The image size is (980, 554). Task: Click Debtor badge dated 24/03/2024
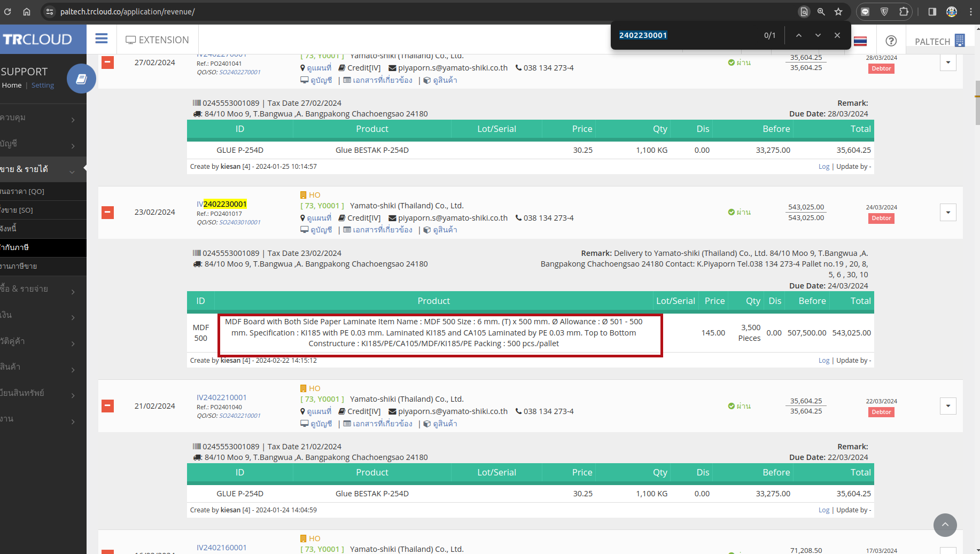881,218
